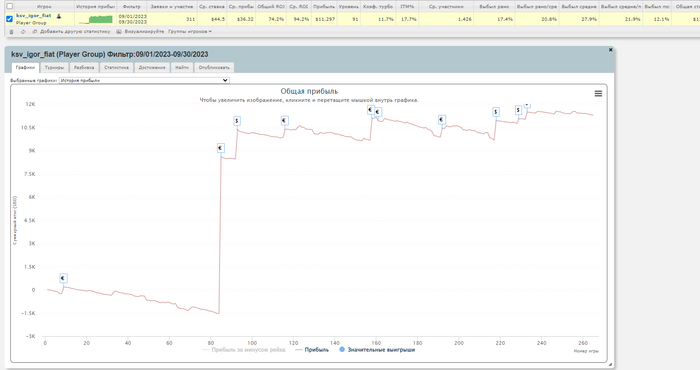This screenshot has width=700, height=370.
Task: Click the profit history sparkline thumbnail
Action: (96, 19)
